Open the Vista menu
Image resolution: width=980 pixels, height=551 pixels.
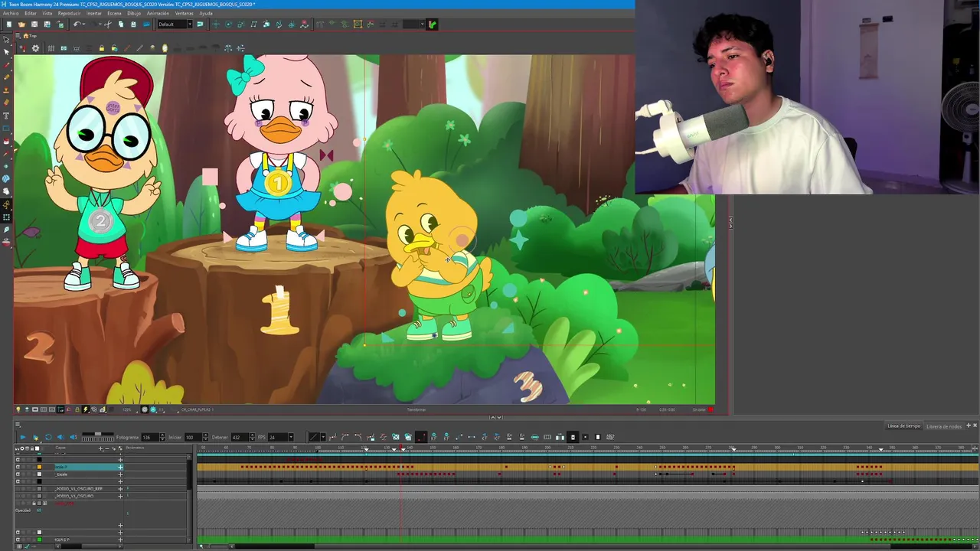pos(47,13)
